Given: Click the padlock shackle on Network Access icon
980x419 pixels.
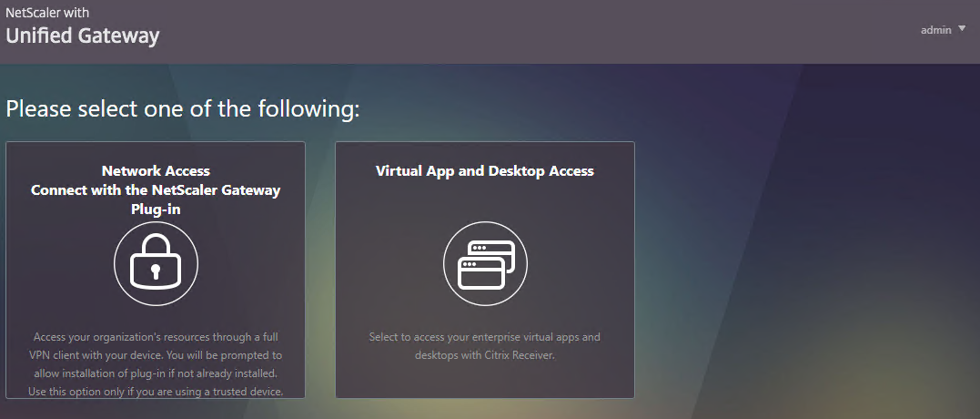Looking at the screenshot, I should (156, 244).
